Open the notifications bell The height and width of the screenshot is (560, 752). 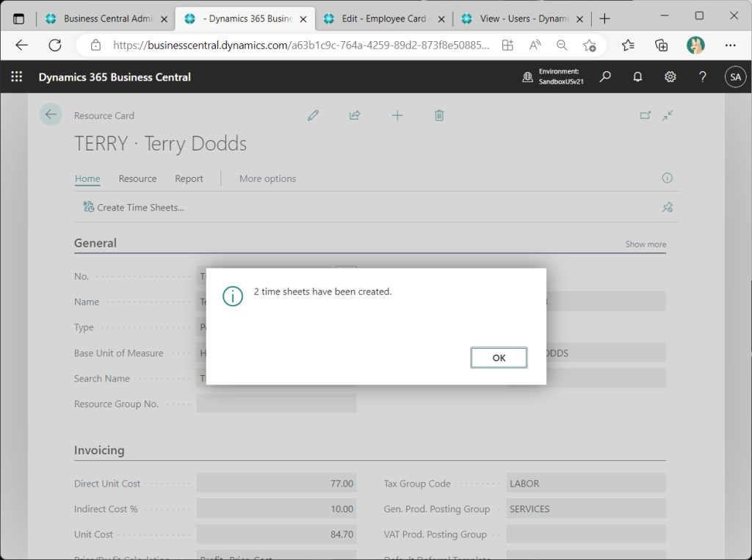tap(637, 77)
